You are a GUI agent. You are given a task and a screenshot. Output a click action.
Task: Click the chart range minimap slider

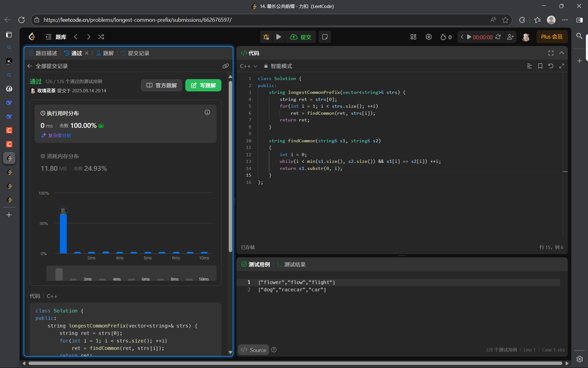[x=131, y=273]
